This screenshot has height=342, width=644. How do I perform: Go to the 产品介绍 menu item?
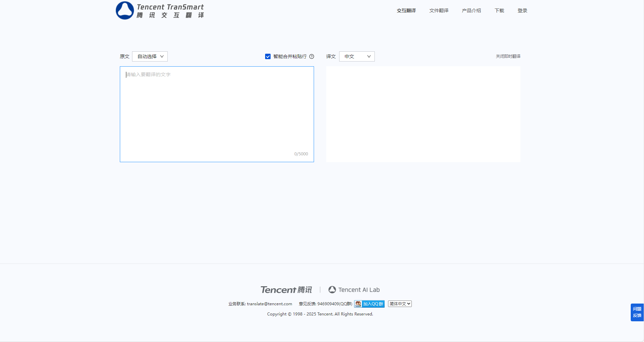(471, 11)
